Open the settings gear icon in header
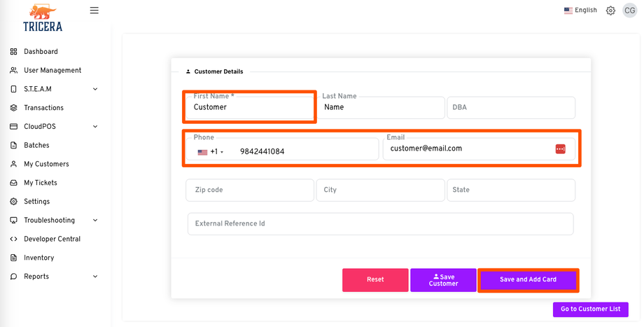 (610, 11)
